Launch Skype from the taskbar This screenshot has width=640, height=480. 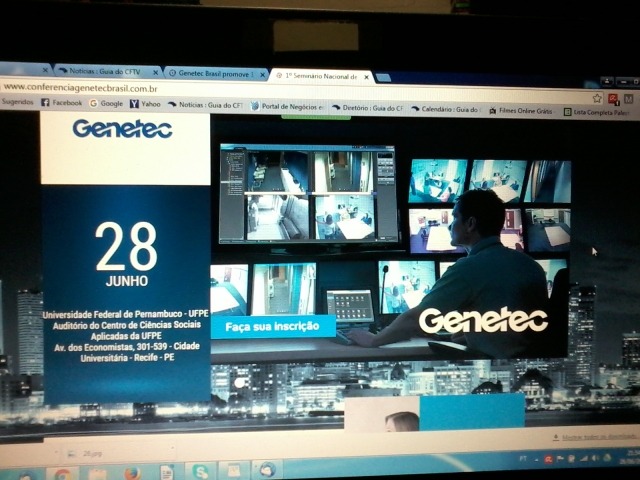pos(201,471)
